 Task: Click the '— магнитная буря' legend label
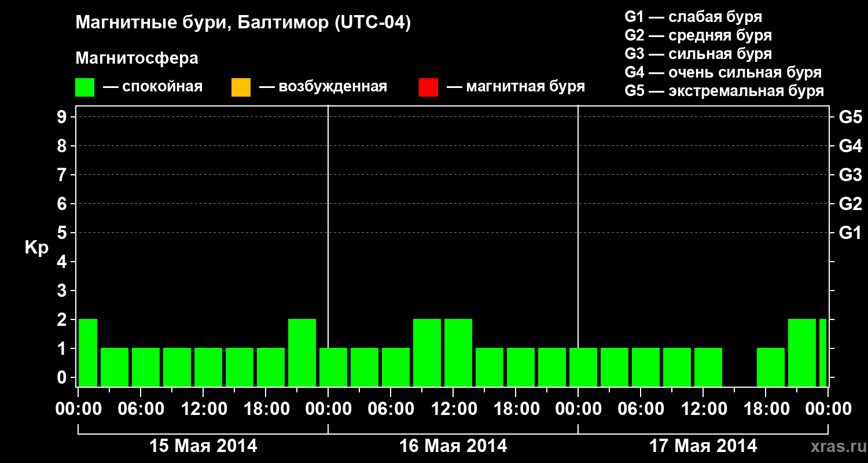pyautogui.click(x=516, y=87)
